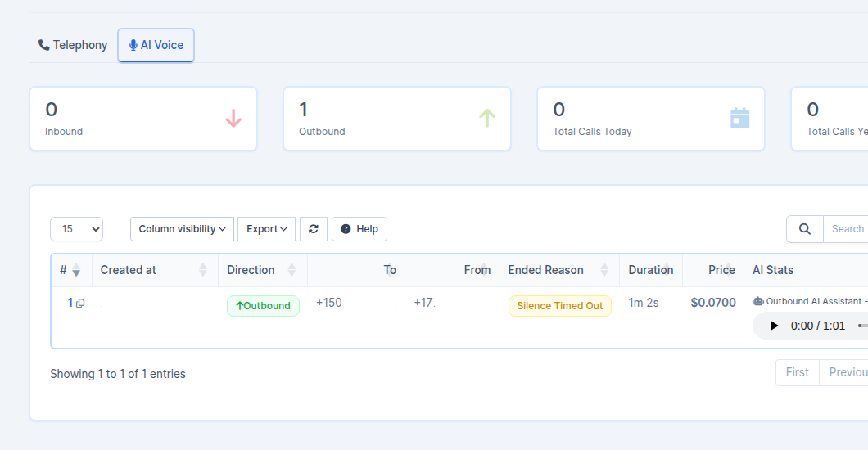The width and height of the screenshot is (868, 450).
Task: Click the Outbound calls card
Action: tap(397, 119)
